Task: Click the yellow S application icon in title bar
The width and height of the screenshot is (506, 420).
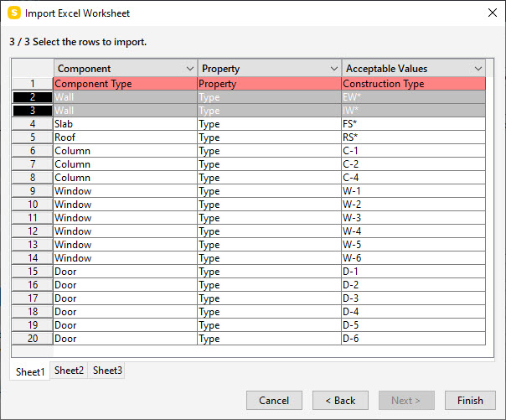Action: 14,13
